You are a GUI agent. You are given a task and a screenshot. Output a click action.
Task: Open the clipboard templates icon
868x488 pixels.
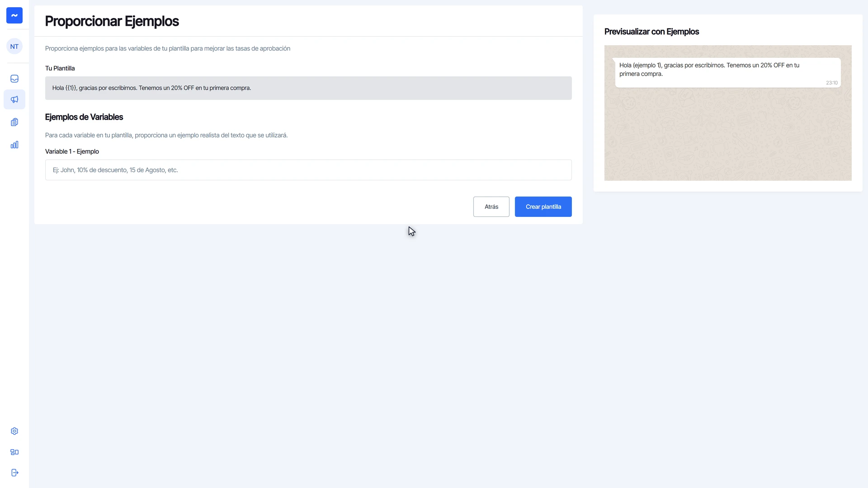click(x=14, y=122)
